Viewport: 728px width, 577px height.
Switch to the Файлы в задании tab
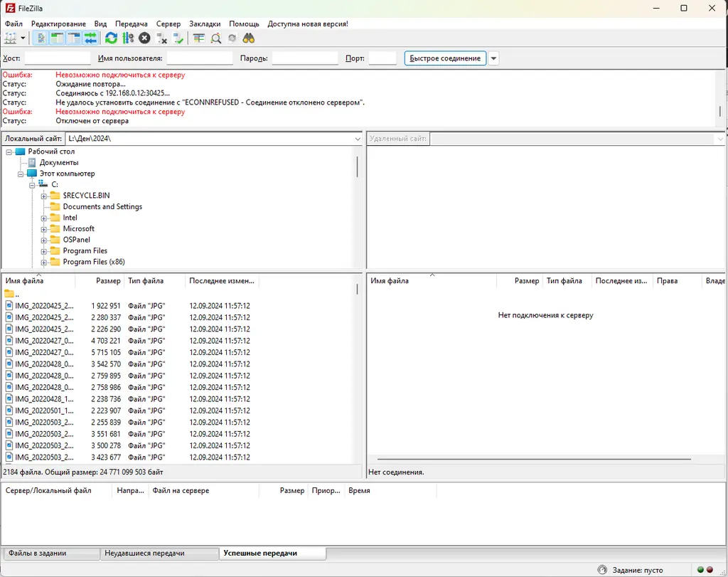(x=51, y=554)
